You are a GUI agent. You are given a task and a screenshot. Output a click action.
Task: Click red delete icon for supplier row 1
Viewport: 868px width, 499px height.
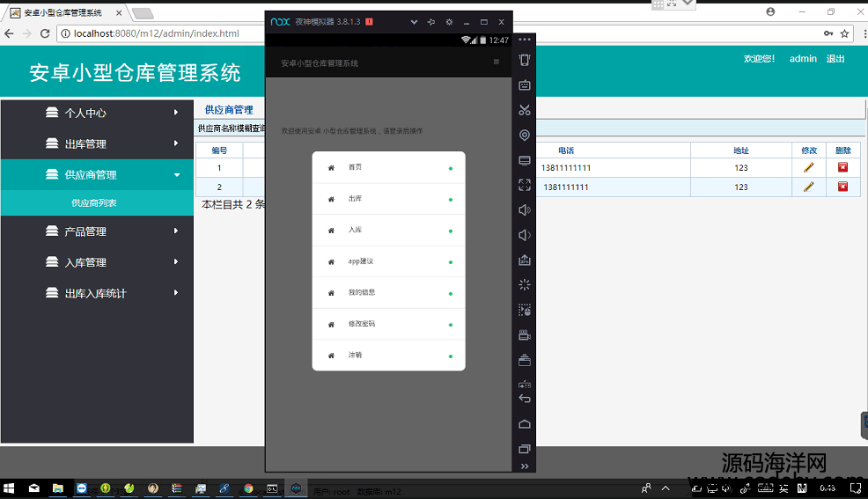[x=842, y=167]
